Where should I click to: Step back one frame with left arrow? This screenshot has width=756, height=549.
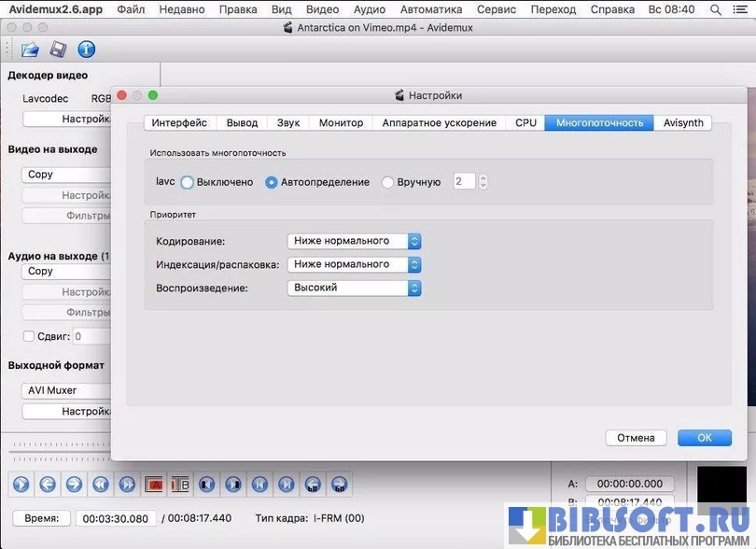click(47, 485)
